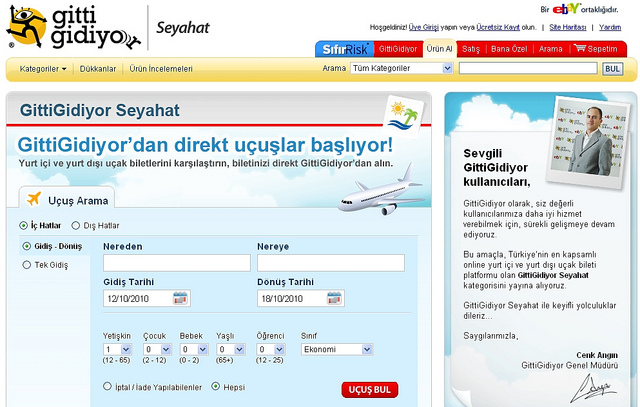Select the Hepsi radio button
The height and width of the screenshot is (407, 640).
[216, 386]
